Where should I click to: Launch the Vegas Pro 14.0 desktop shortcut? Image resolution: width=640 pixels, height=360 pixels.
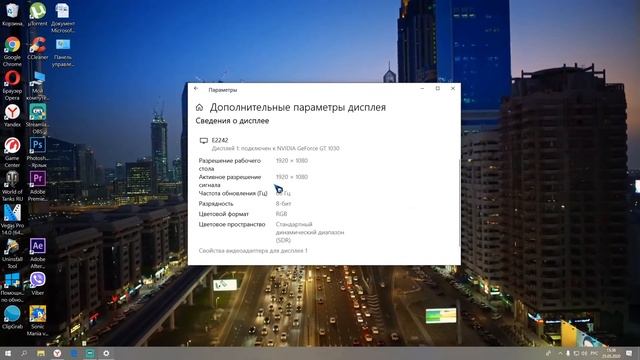pyautogui.click(x=12, y=220)
